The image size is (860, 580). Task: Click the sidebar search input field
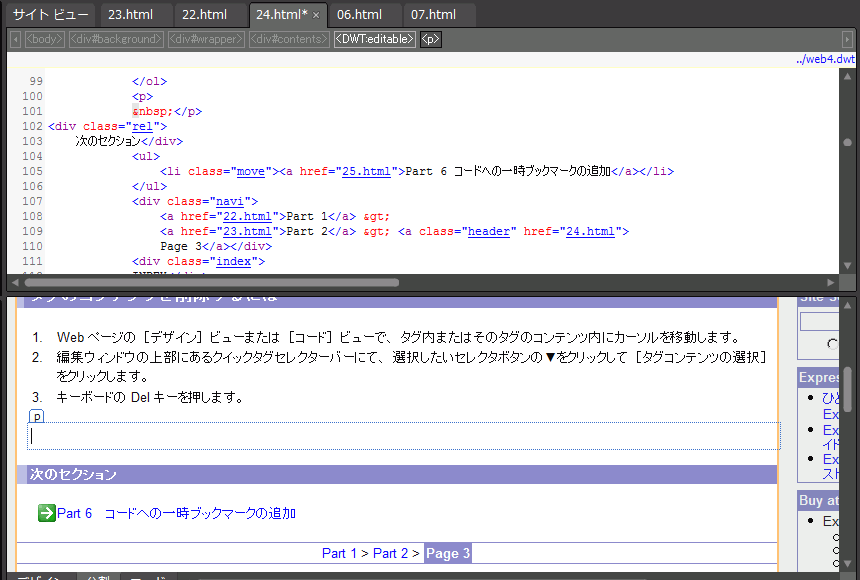(819, 322)
